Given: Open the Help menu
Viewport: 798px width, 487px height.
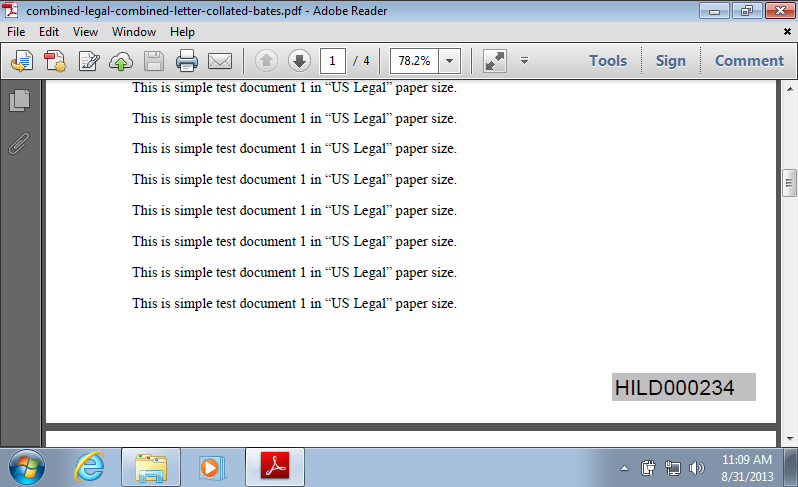Looking at the screenshot, I should 182,32.
